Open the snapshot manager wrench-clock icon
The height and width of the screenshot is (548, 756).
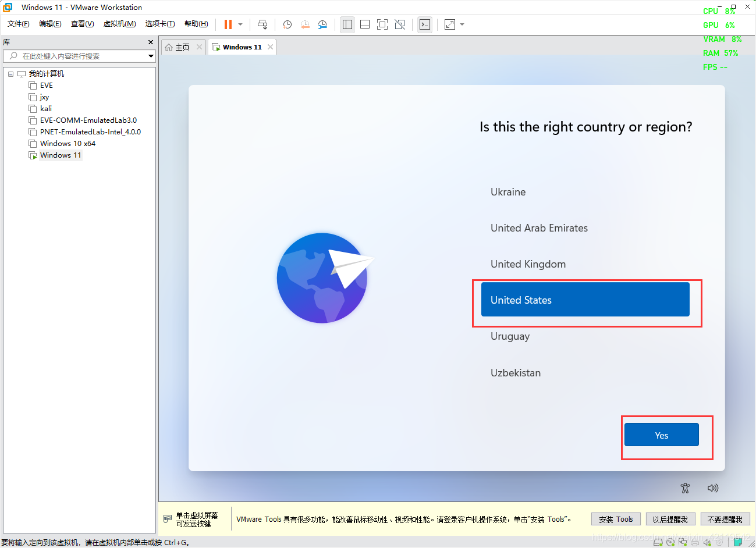click(x=322, y=24)
